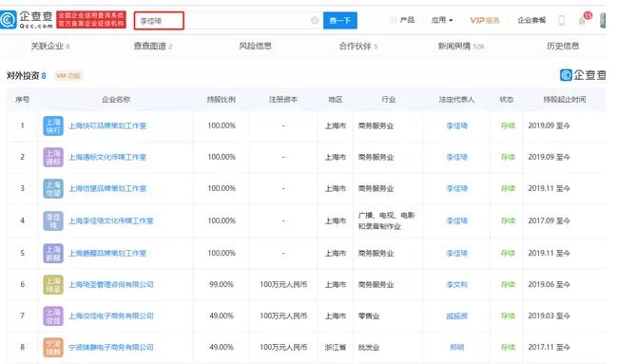Click the Qcc.com logo icon
Screen dimensions: 618x364
8,20
